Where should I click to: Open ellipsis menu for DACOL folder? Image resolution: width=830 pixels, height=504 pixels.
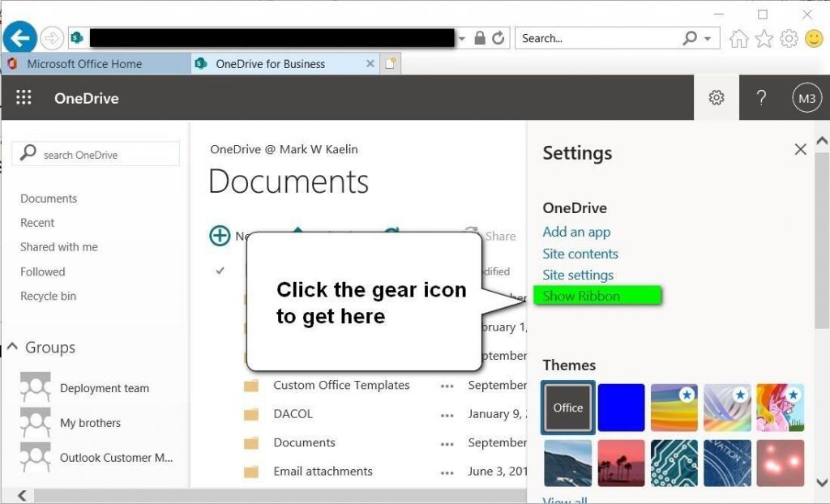tap(447, 414)
